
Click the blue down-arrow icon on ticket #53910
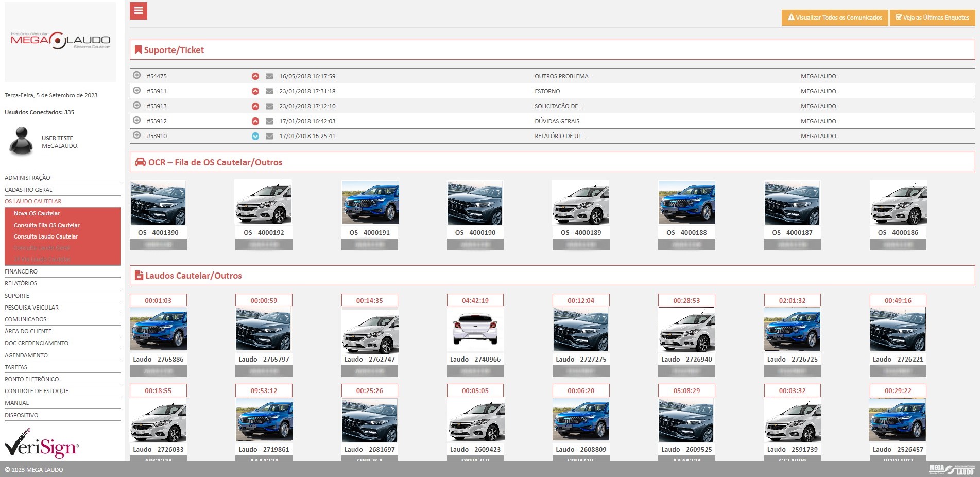point(255,137)
